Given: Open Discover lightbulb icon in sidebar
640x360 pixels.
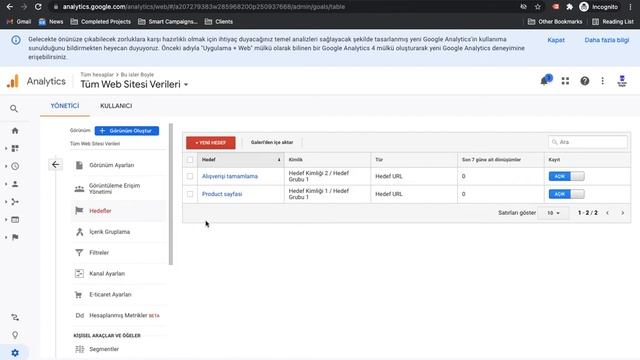Looking at the screenshot, I should pyautogui.click(x=15, y=335).
